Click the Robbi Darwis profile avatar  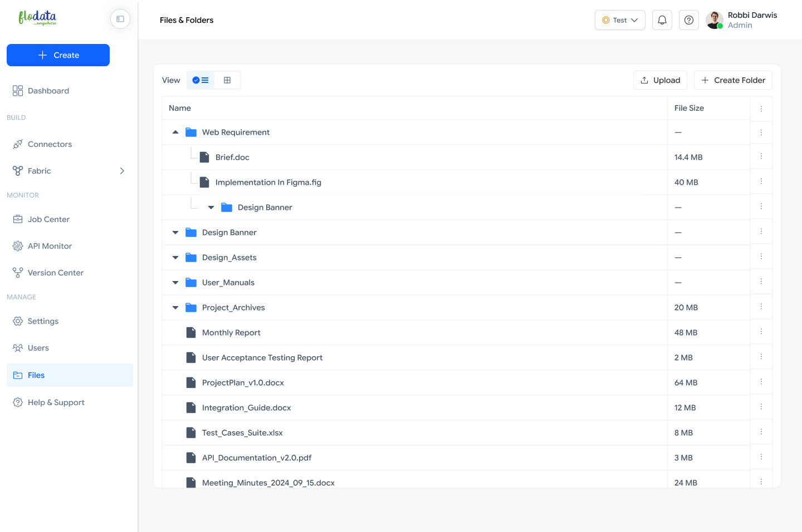714,20
